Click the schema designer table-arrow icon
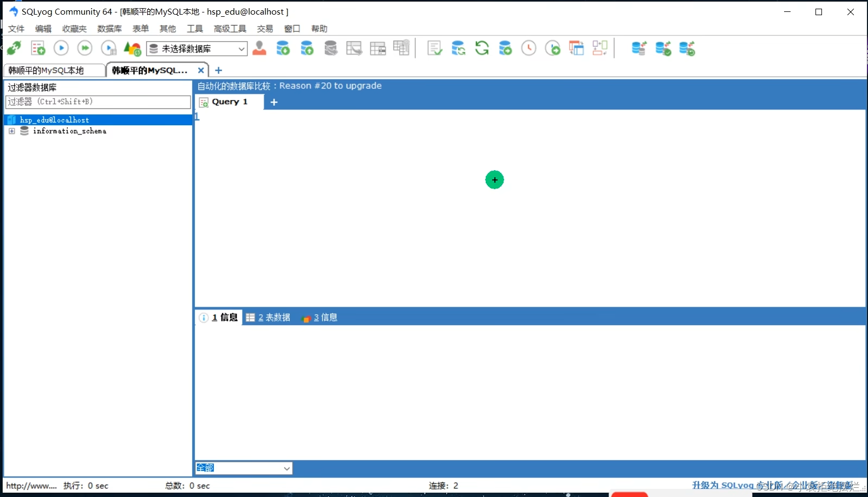The image size is (868, 497). [354, 48]
